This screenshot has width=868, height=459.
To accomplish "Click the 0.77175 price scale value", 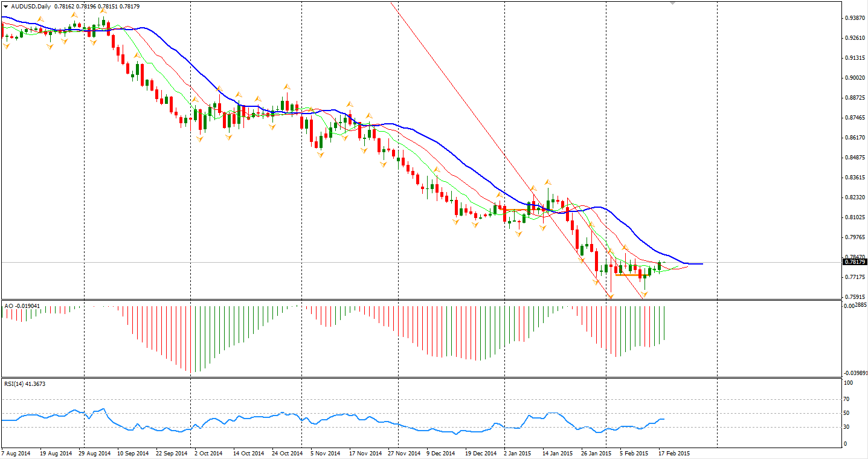I will (855, 277).
